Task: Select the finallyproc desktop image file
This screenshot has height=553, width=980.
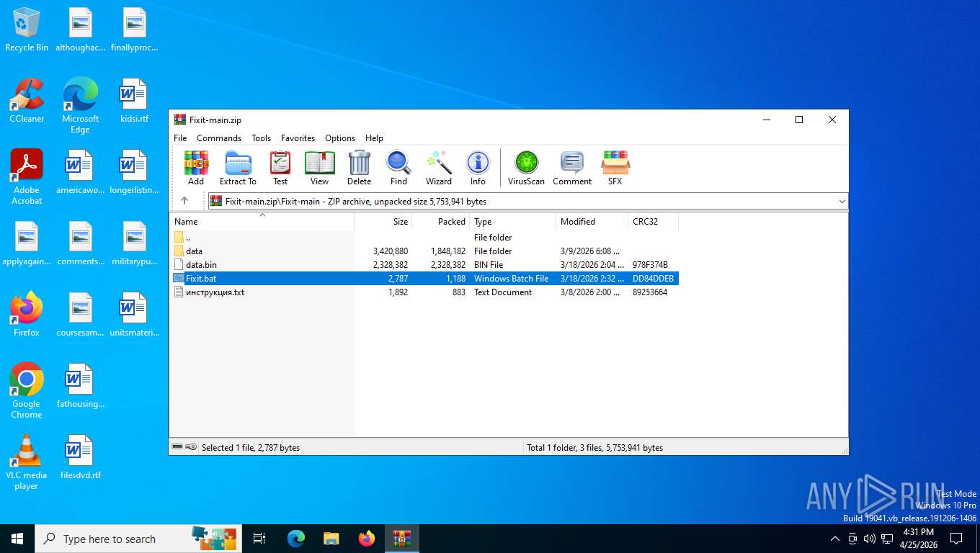Action: 134,30
